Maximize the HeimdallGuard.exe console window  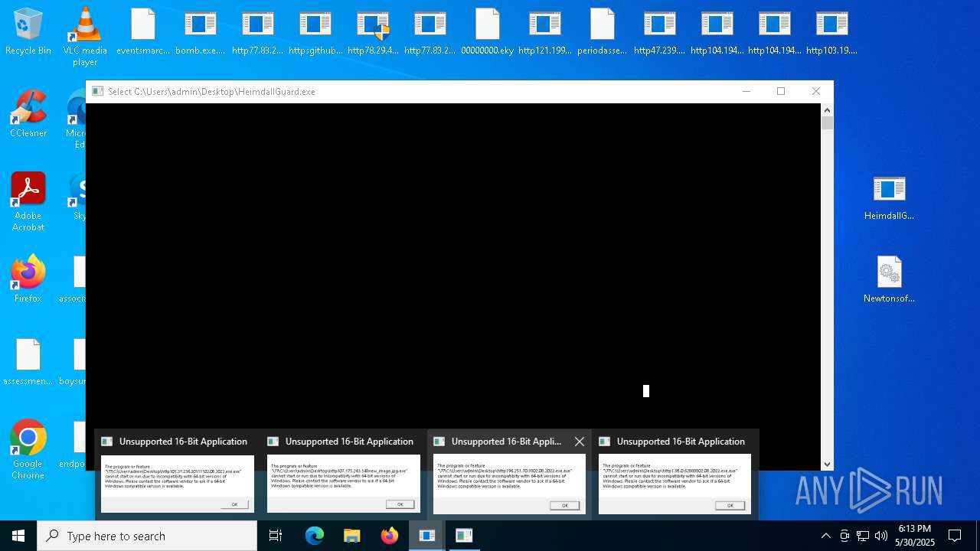pyautogui.click(x=781, y=91)
